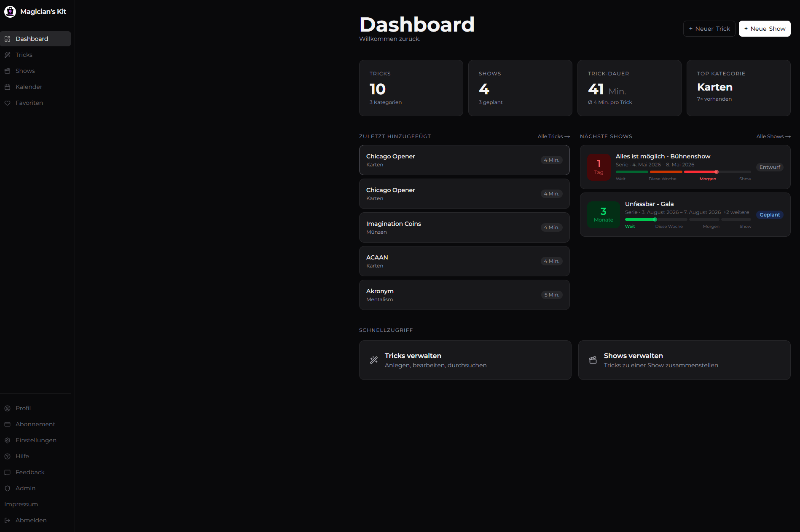Click the Münzen category label
Screen dimensions: 800x532
point(376,232)
